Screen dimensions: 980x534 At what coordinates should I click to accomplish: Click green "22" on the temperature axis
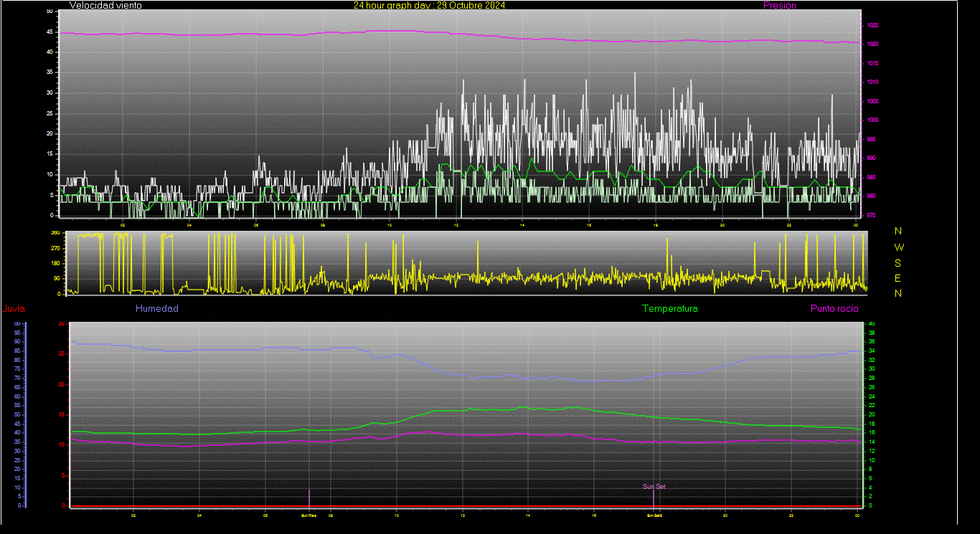872,406
